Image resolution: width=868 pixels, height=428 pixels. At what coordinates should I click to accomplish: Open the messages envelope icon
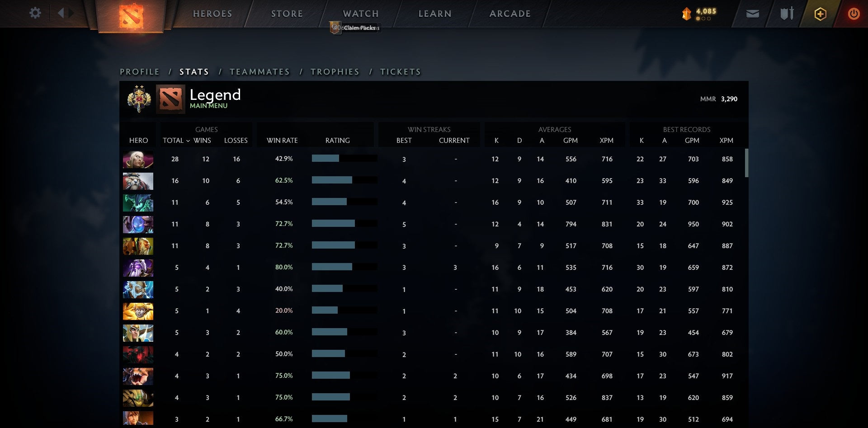(x=752, y=14)
